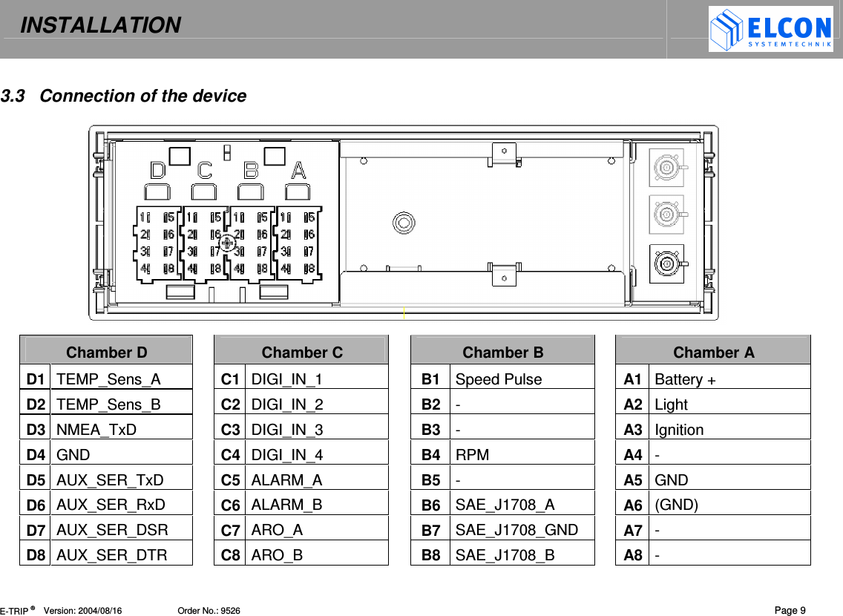Open the INSTALLATION header section
The width and height of the screenshot is (843, 616).
100,25
